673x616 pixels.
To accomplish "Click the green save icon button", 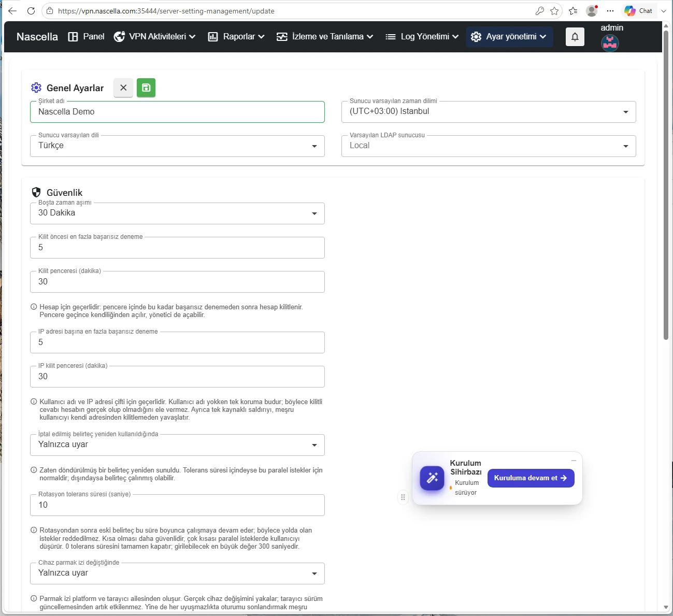I will (x=146, y=88).
